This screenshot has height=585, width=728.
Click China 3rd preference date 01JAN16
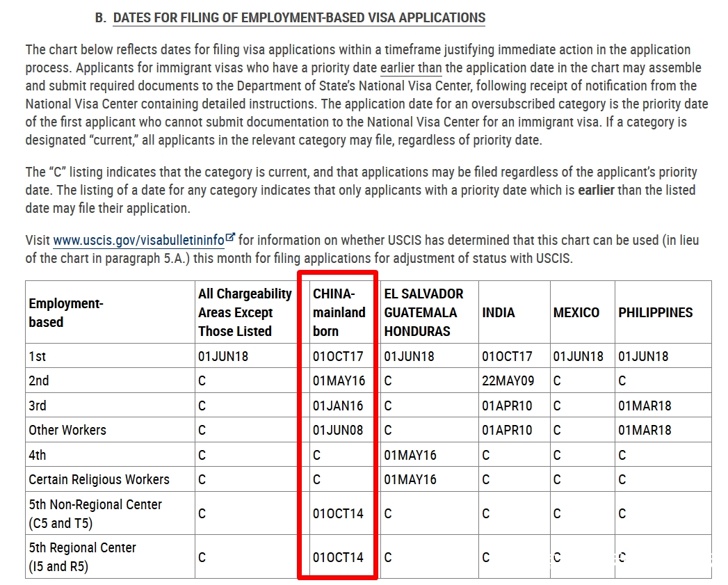(x=337, y=406)
